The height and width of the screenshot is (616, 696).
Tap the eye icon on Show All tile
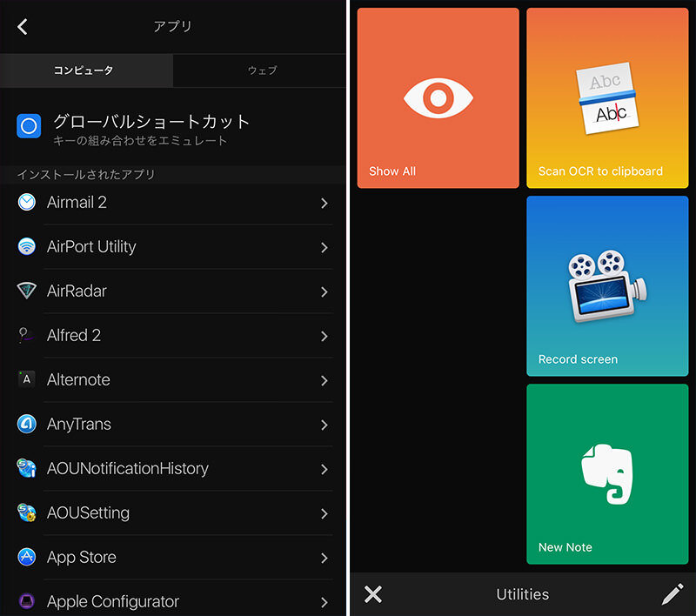click(x=438, y=98)
